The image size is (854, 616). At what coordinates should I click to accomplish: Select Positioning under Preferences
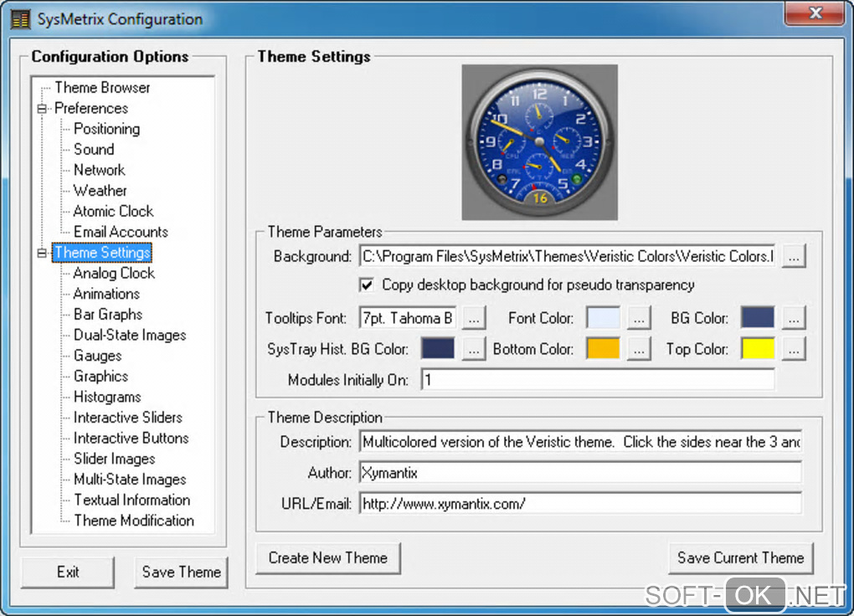[107, 129]
